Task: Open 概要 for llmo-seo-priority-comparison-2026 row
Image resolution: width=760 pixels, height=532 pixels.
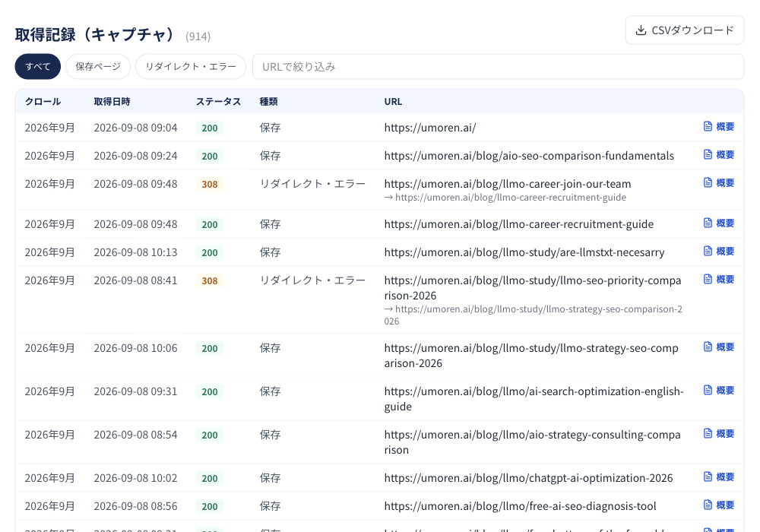Action: (x=719, y=279)
